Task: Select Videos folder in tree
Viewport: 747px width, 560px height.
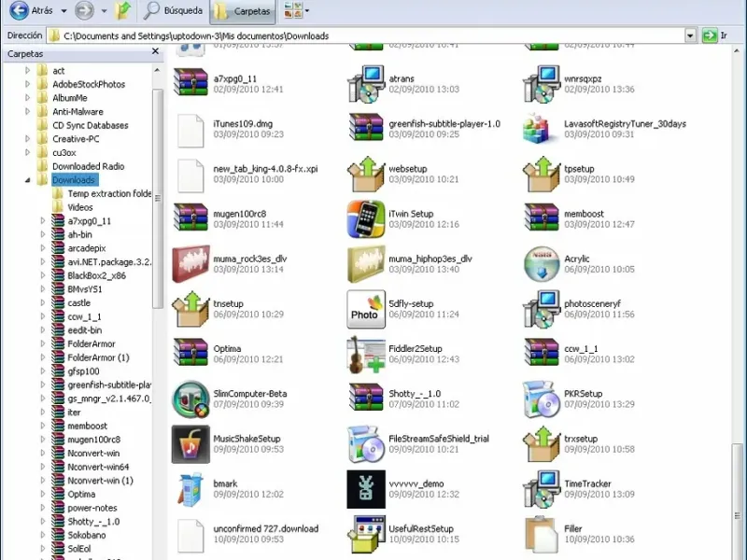Action: coord(80,207)
